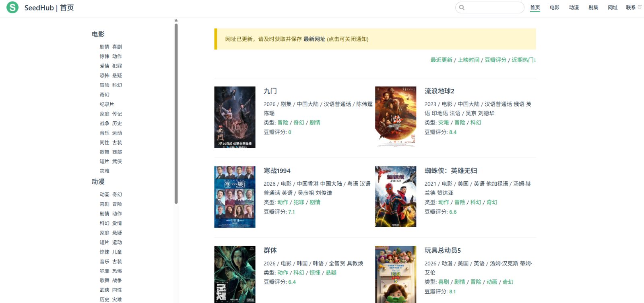The height and width of the screenshot is (303, 644).
Task: Open the 九门 title link
Action: (270, 91)
